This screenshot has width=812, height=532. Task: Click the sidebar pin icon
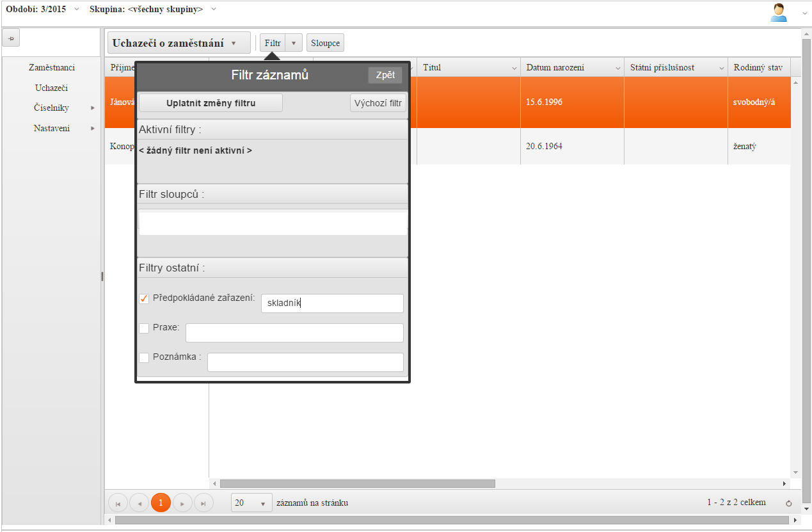[11, 38]
